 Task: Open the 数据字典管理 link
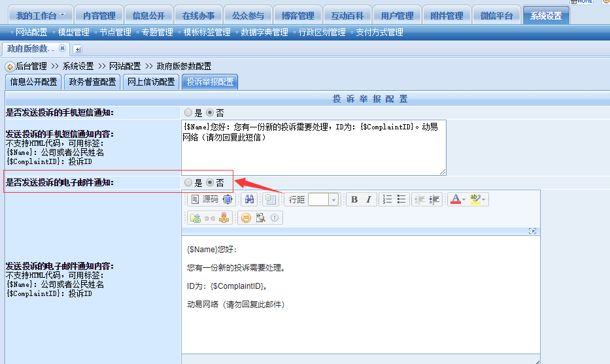(264, 32)
